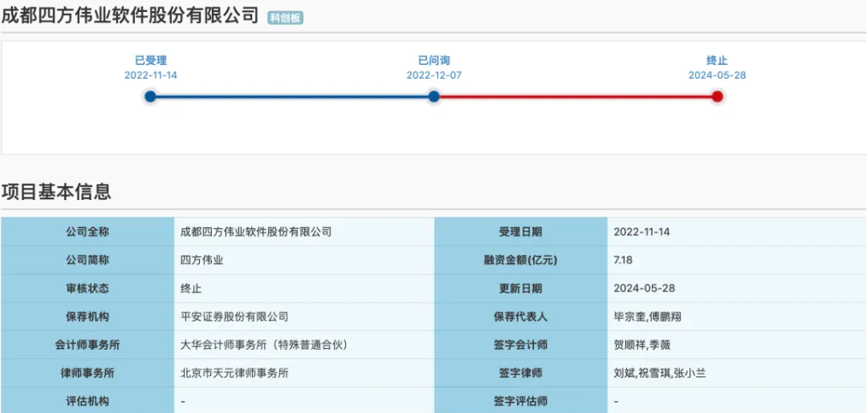This screenshot has height=413, width=868.
Task: Click the 签字评估师 header cell
Action: tap(521, 401)
